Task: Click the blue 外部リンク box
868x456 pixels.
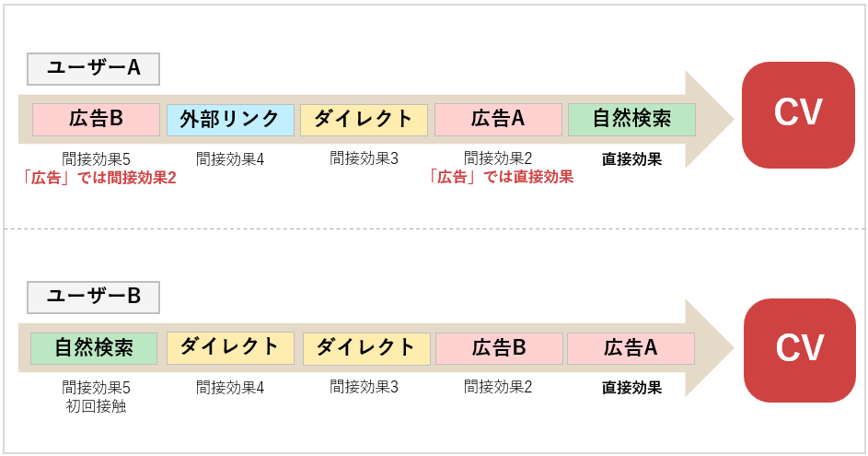Action: coord(230,119)
